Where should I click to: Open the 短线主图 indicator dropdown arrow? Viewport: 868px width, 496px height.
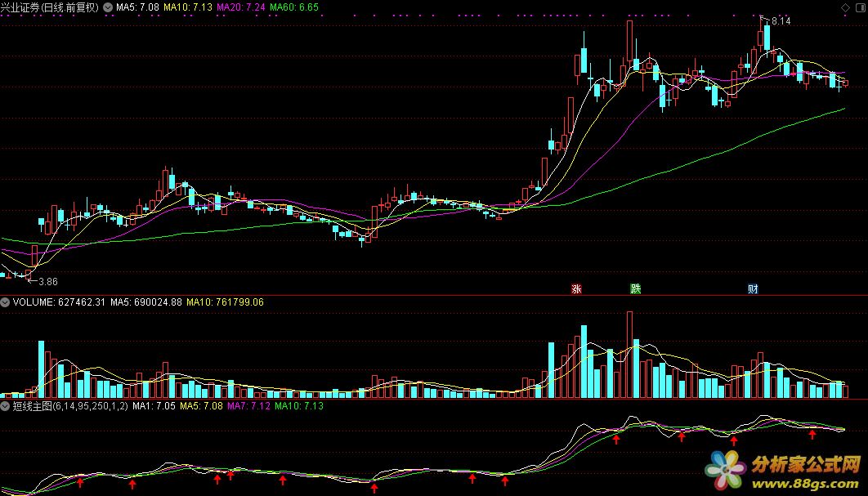click(x=5, y=406)
